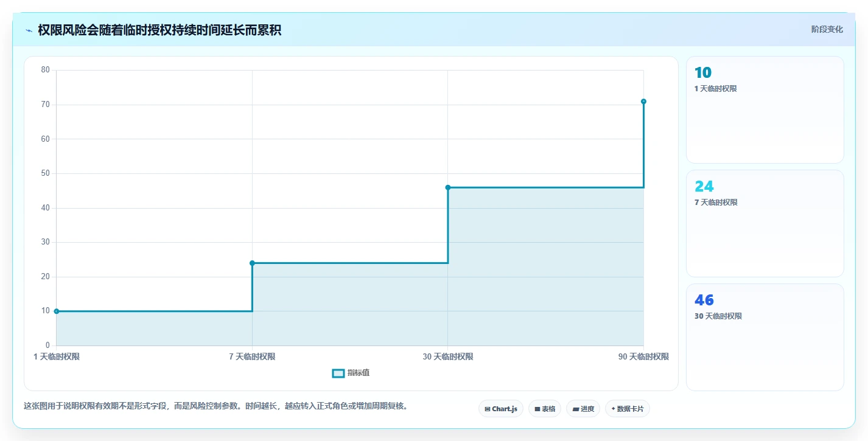
Task: Click the data point at value 46
Action: tap(448, 187)
